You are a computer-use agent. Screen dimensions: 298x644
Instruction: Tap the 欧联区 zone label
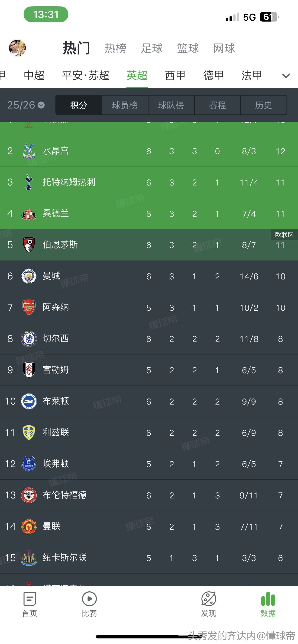(x=284, y=235)
